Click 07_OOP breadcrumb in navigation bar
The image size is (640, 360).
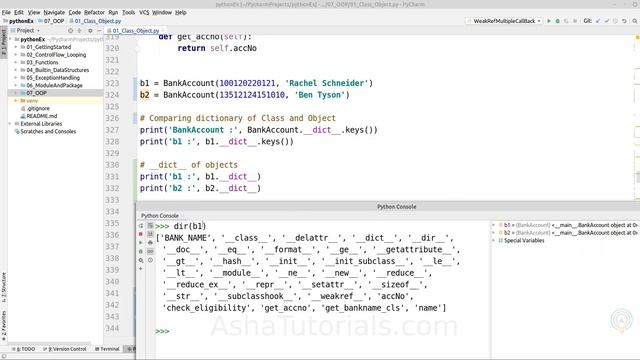click(52, 21)
